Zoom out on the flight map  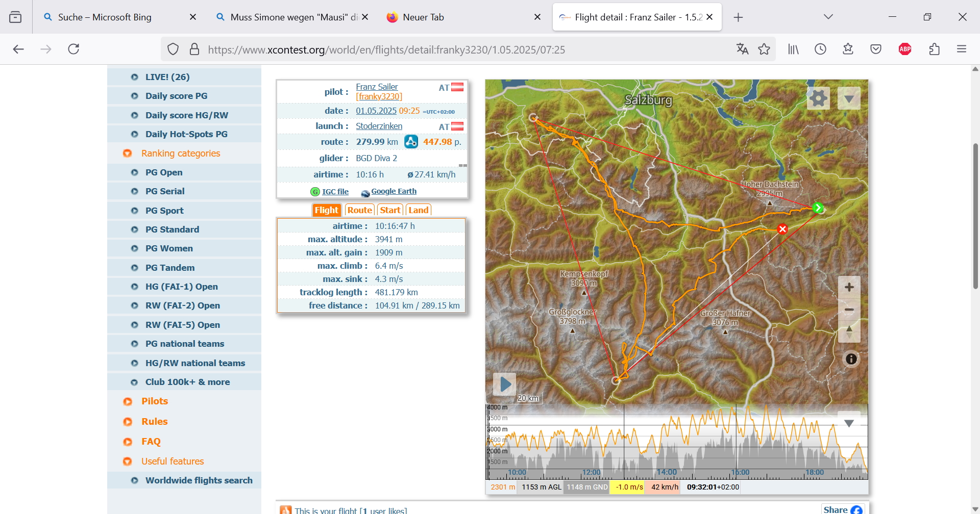[x=849, y=310]
